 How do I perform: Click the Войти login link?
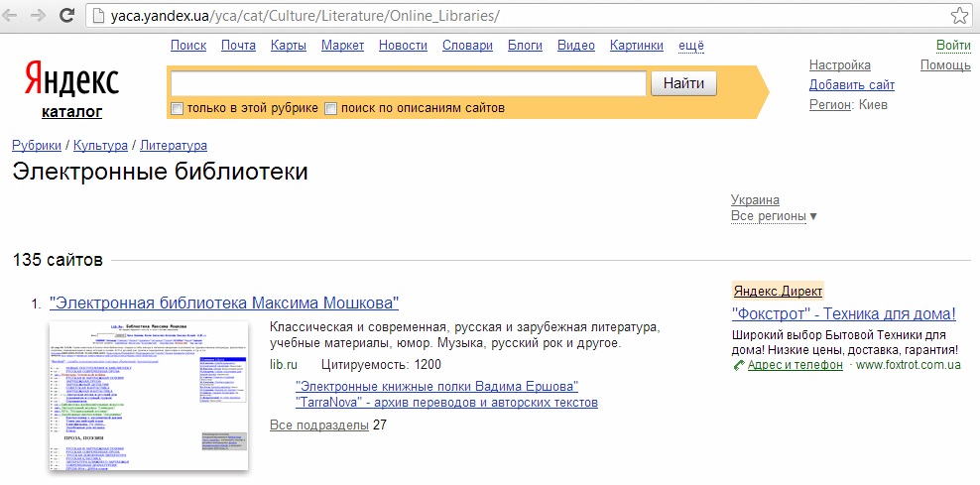point(954,45)
